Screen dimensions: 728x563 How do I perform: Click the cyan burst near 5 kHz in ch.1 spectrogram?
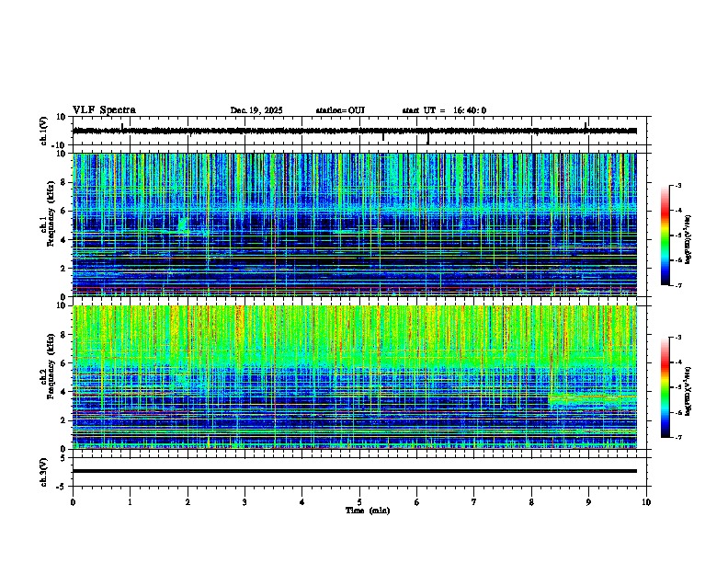[x=183, y=225]
